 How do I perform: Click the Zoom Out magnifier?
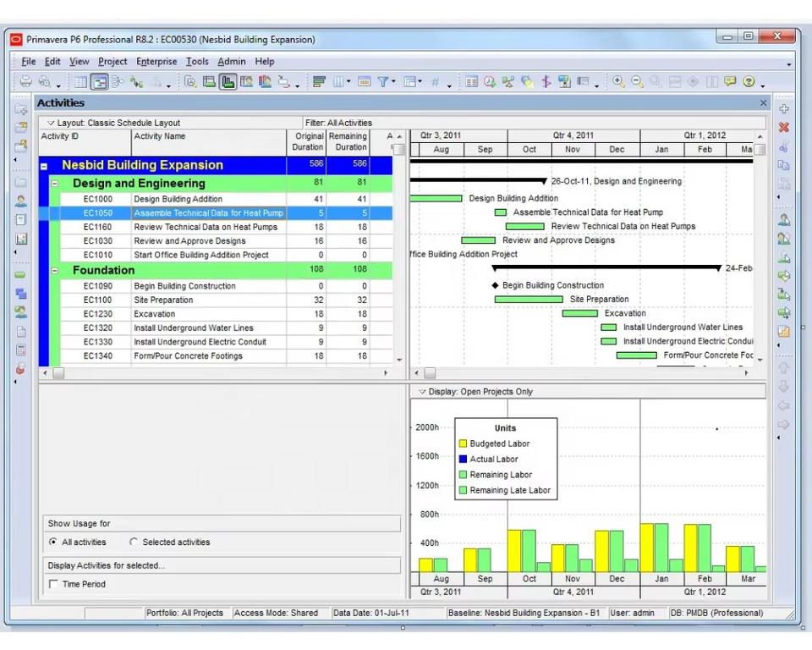(637, 81)
